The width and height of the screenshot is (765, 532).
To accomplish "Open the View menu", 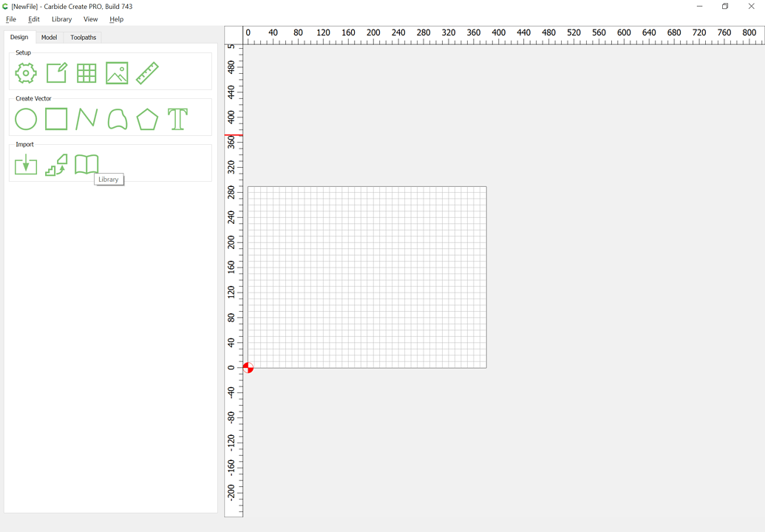I will [x=90, y=19].
